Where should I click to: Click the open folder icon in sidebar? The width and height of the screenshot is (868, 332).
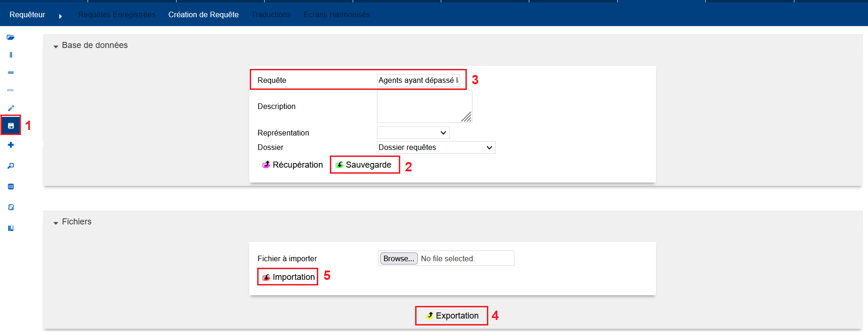click(11, 37)
